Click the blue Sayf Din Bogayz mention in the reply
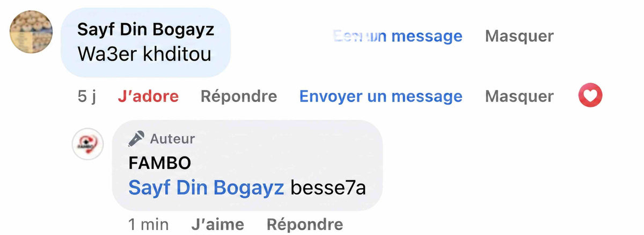 [207, 187]
